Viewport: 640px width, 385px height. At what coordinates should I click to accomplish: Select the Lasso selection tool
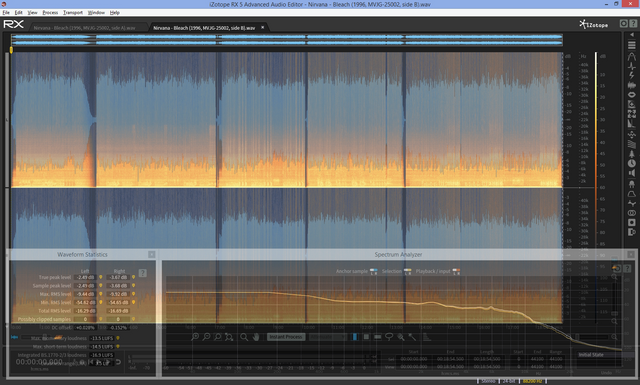point(389,337)
